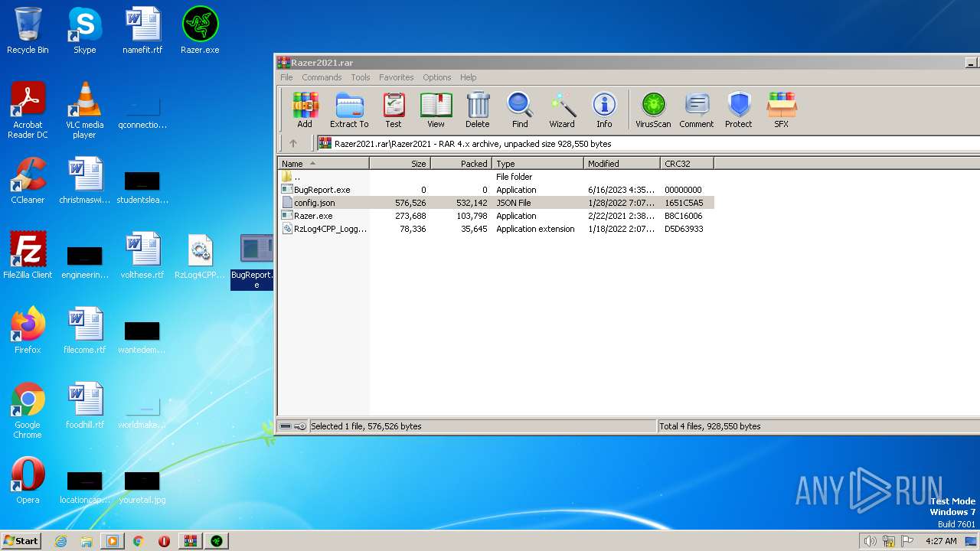Sort by the CRC32 column header

pyautogui.click(x=687, y=163)
